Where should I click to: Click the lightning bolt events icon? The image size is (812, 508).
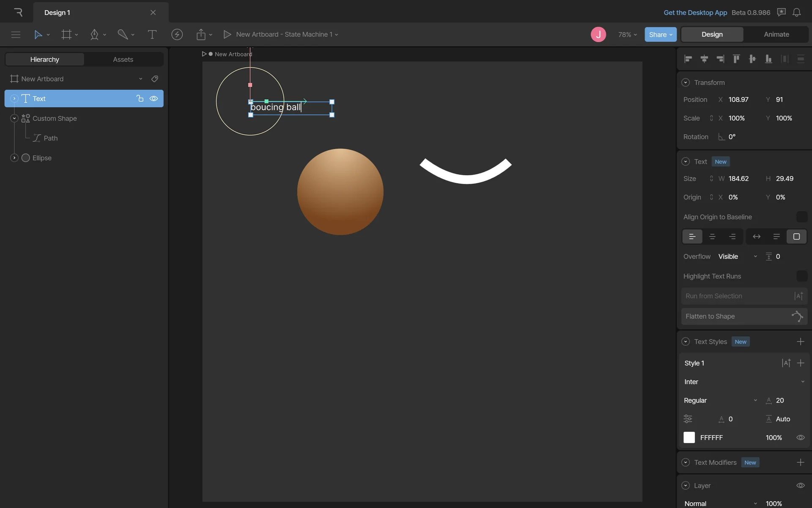click(x=177, y=34)
